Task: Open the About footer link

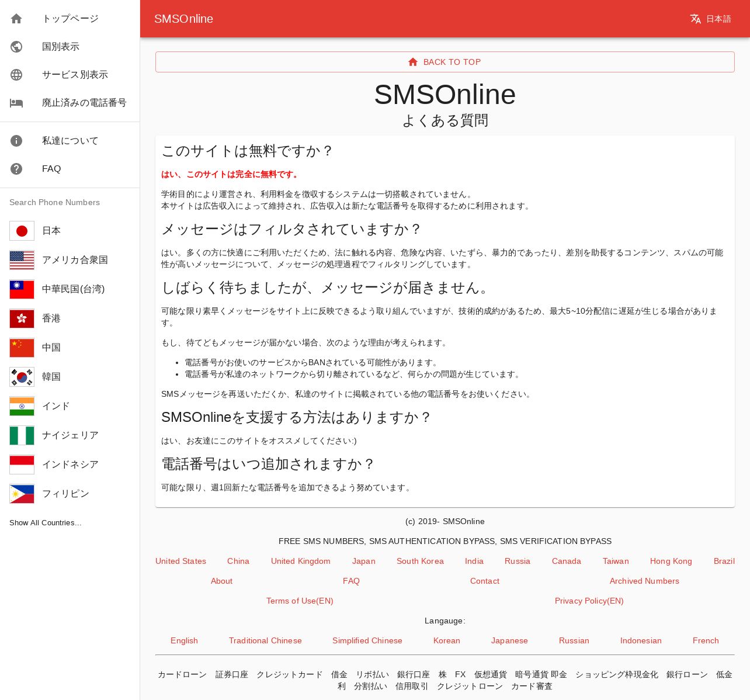Action: tap(221, 581)
